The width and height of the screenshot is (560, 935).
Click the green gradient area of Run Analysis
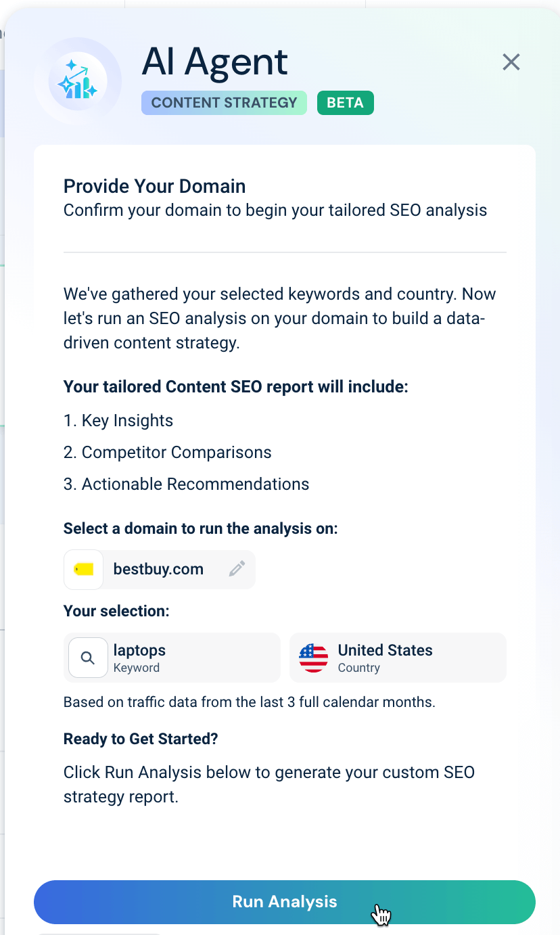click(473, 901)
